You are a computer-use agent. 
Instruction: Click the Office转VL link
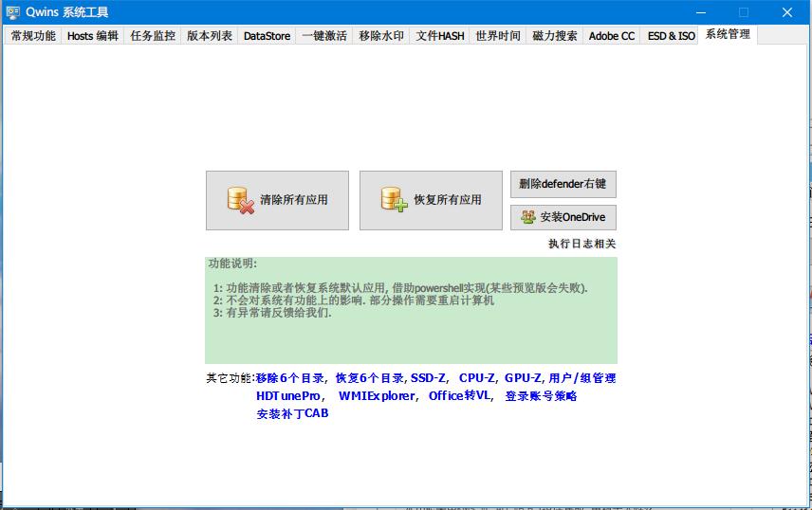coord(459,395)
